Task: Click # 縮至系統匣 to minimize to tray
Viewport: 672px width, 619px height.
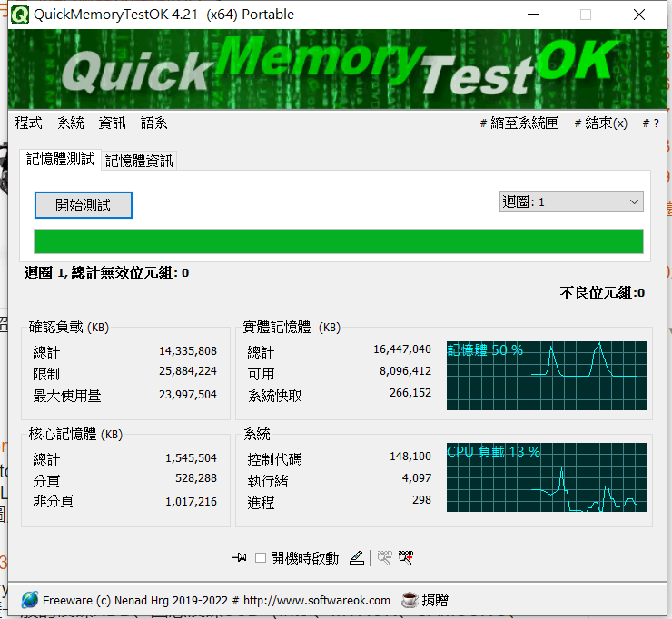Action: pyautogui.click(x=519, y=123)
